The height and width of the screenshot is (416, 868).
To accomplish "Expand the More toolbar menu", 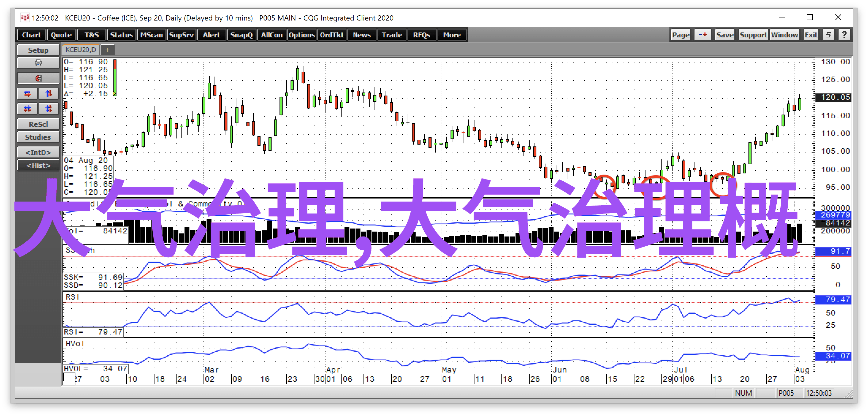I will 452,35.
